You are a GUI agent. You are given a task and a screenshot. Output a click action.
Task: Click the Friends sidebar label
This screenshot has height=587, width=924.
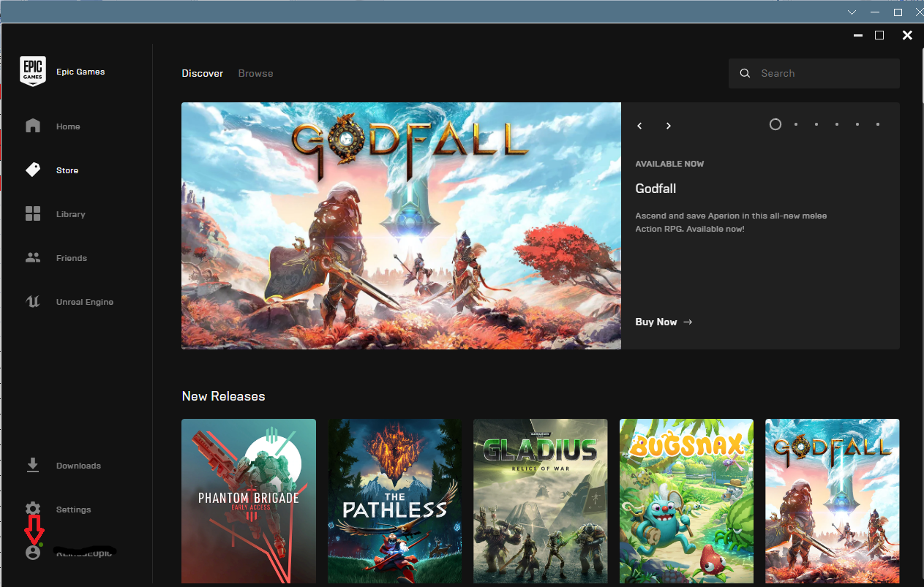click(x=72, y=258)
